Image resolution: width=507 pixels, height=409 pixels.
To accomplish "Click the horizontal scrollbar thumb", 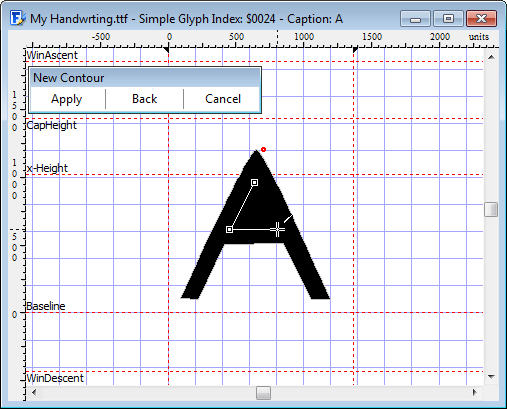I will [263, 393].
